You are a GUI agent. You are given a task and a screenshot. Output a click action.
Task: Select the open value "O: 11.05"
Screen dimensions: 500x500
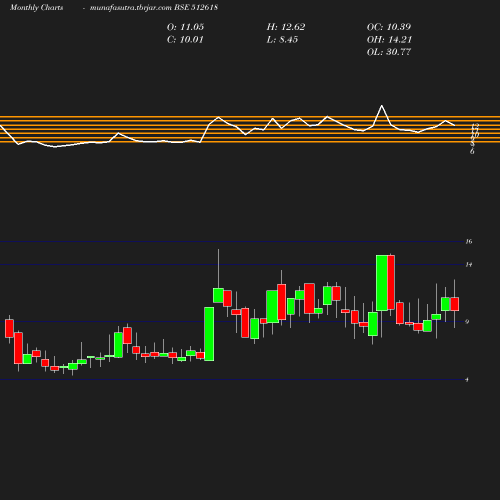(185, 27)
